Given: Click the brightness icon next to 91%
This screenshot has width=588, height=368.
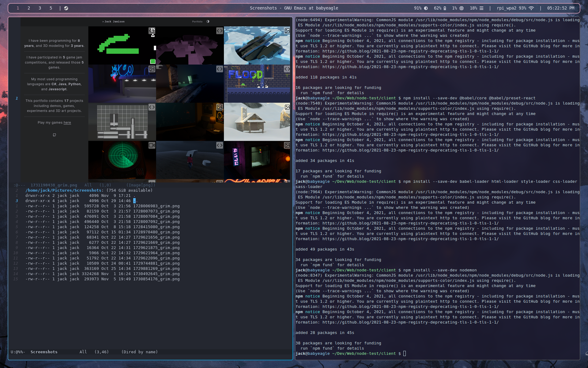Looking at the screenshot, I should [x=425, y=9].
